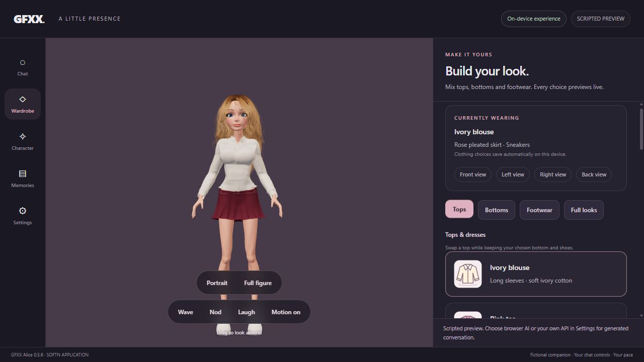
Task: Open the Memories list icon
Action: 23,174
